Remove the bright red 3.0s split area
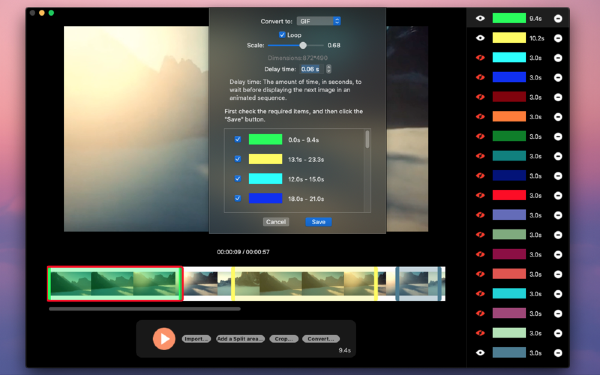The width and height of the screenshot is (600, 375). [558, 196]
